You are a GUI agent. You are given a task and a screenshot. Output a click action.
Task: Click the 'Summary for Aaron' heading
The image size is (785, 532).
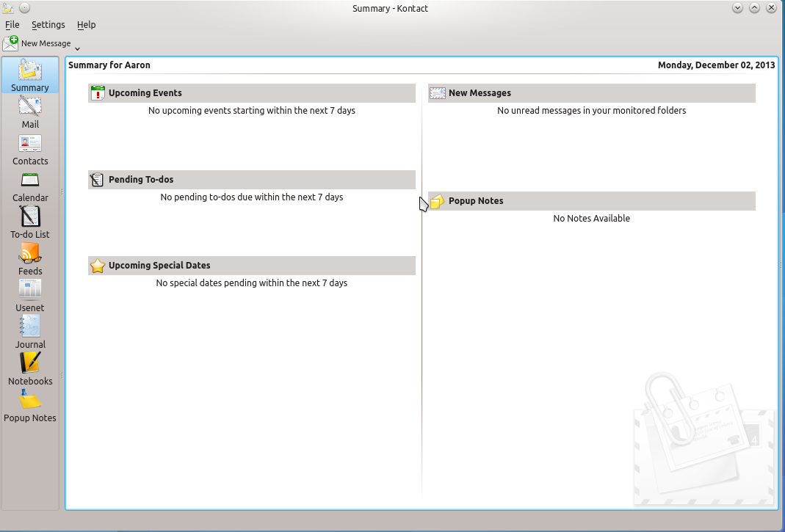point(109,65)
